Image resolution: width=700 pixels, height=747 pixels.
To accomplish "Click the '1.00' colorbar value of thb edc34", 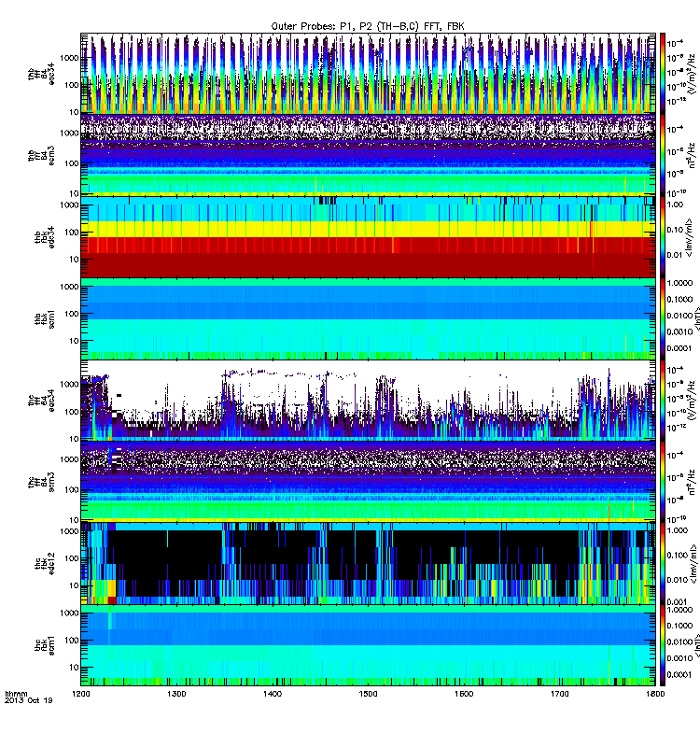I will (x=675, y=204).
